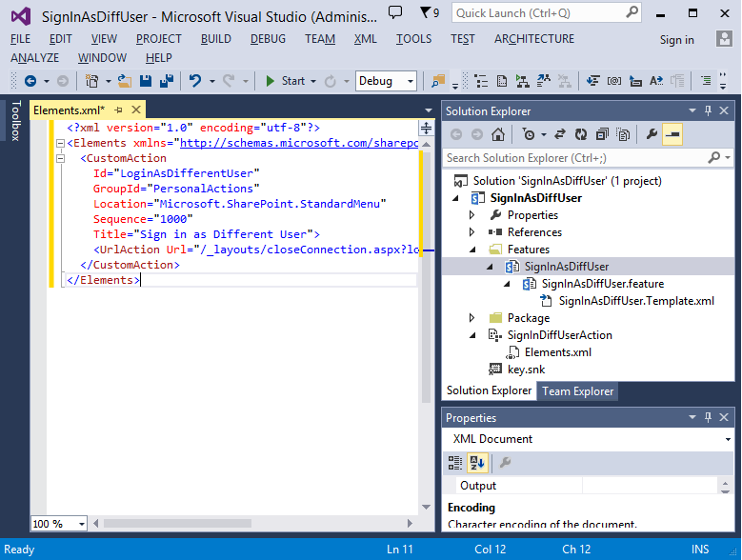Toggle auto-hide pin on Properties panel
The width and height of the screenshot is (742, 560).
pos(708,417)
